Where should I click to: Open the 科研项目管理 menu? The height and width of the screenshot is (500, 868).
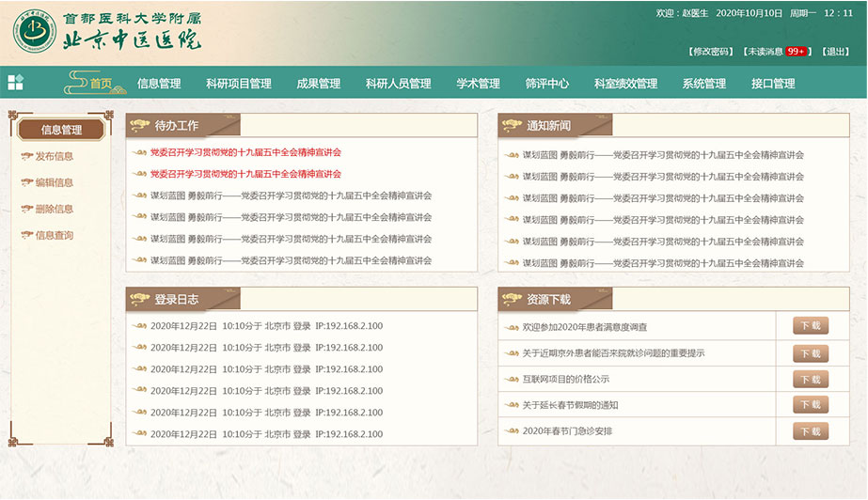[238, 84]
